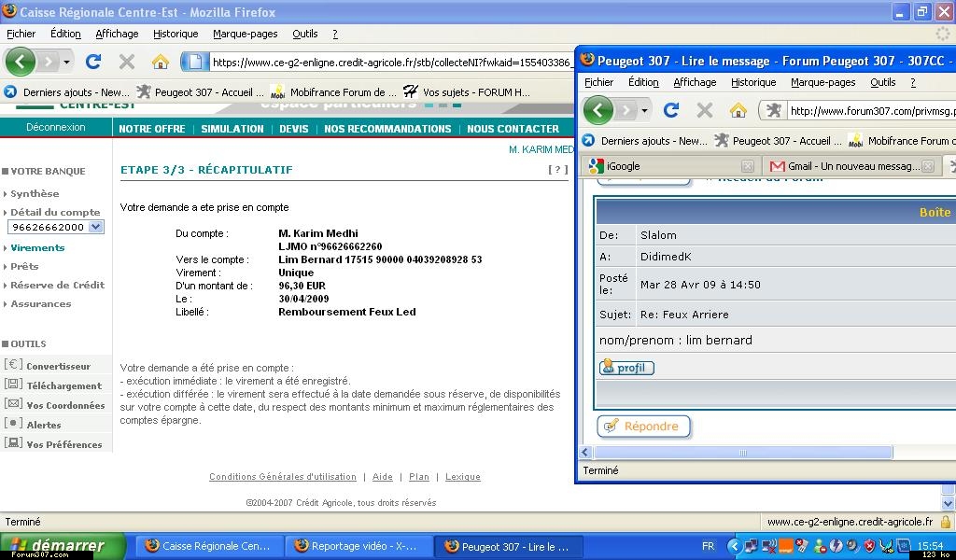The width and height of the screenshot is (956, 560).
Task: Click left scroll arrow in forum window
Action: tap(585, 452)
